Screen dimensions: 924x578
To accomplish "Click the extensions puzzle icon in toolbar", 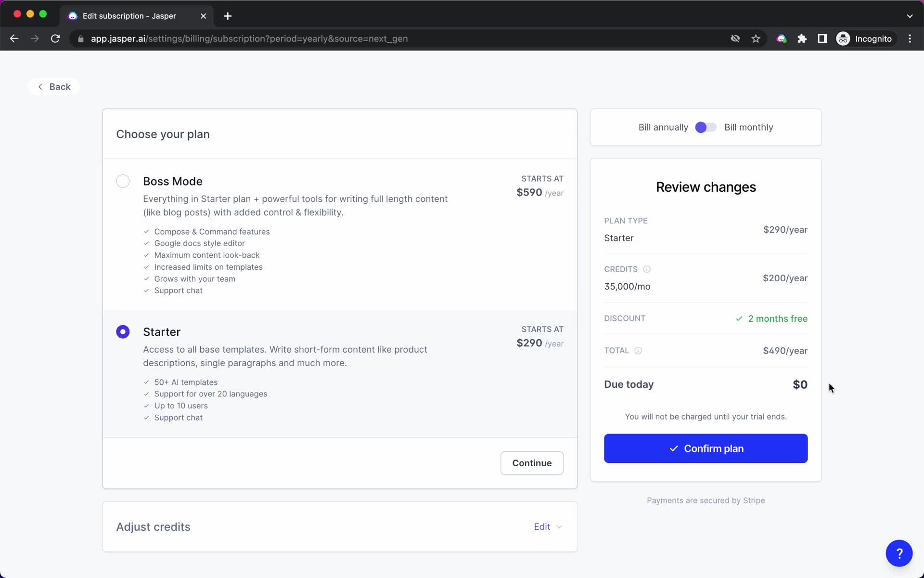I will click(x=803, y=39).
